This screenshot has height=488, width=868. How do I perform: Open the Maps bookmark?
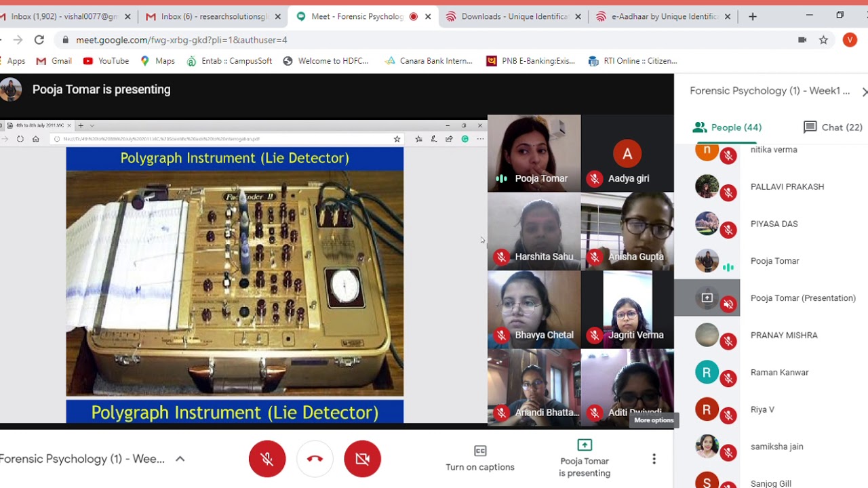click(x=157, y=61)
